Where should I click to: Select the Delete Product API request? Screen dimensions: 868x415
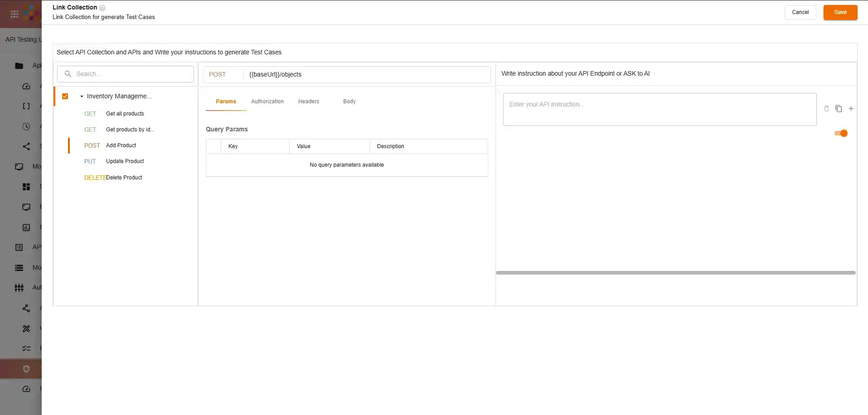point(124,178)
